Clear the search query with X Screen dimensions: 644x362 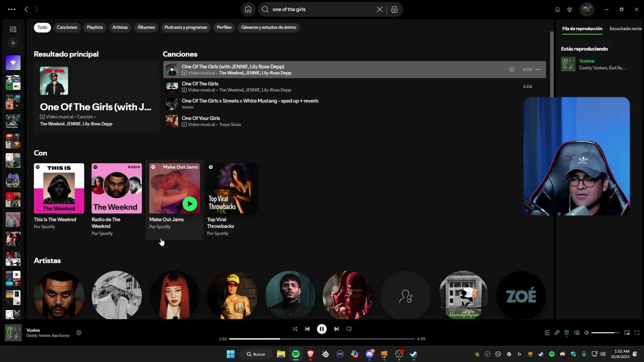pos(380,10)
